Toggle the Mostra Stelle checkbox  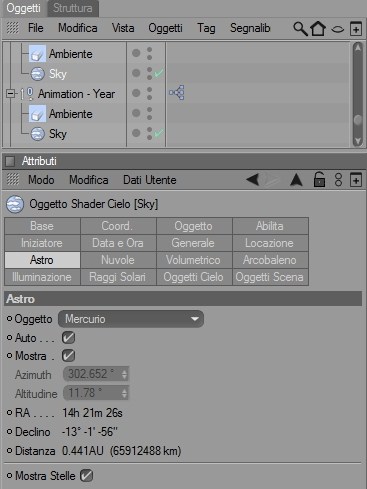pos(87,475)
